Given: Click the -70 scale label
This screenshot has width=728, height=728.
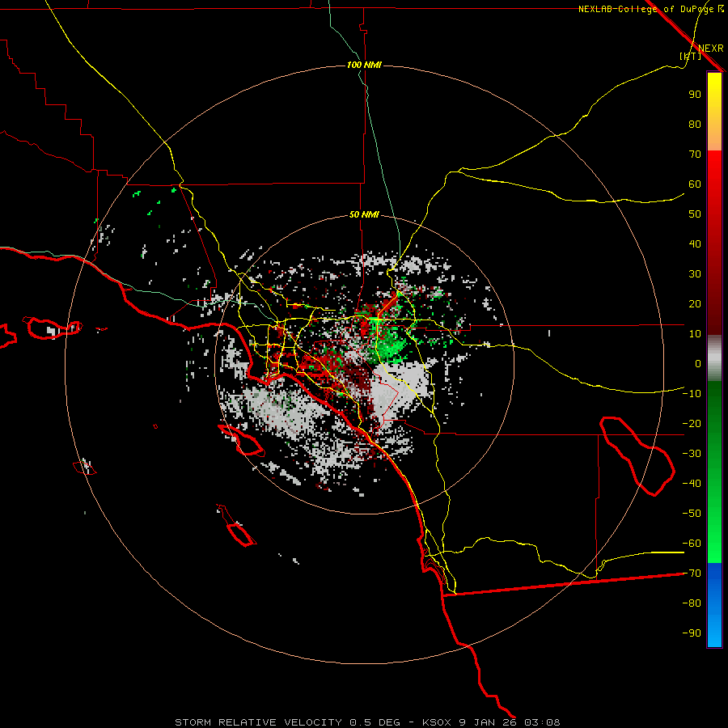Looking at the screenshot, I should point(692,574).
